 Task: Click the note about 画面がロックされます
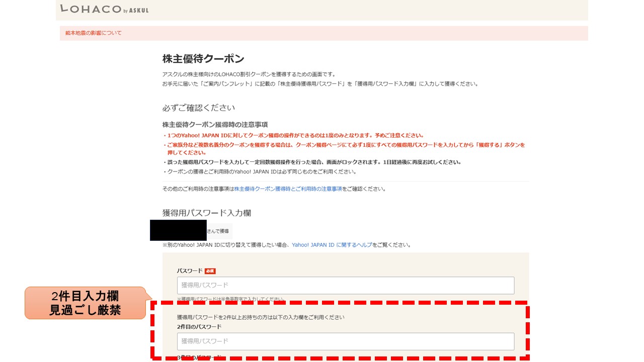coord(312,162)
